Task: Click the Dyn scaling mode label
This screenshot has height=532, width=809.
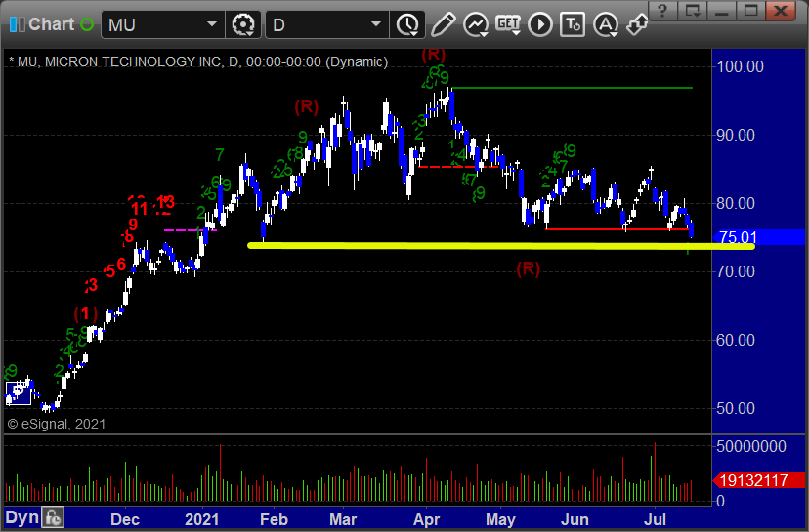Action: [x=22, y=517]
